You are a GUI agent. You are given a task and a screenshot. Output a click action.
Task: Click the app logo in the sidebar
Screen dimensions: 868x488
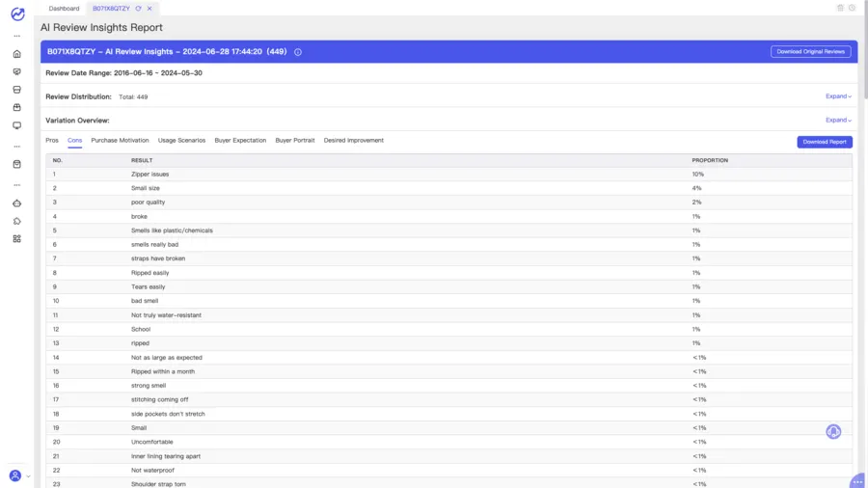[x=17, y=14]
